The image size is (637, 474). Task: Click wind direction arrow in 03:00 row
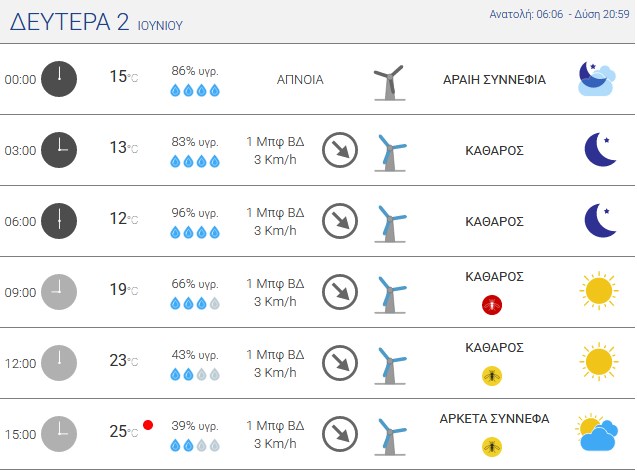click(x=340, y=150)
